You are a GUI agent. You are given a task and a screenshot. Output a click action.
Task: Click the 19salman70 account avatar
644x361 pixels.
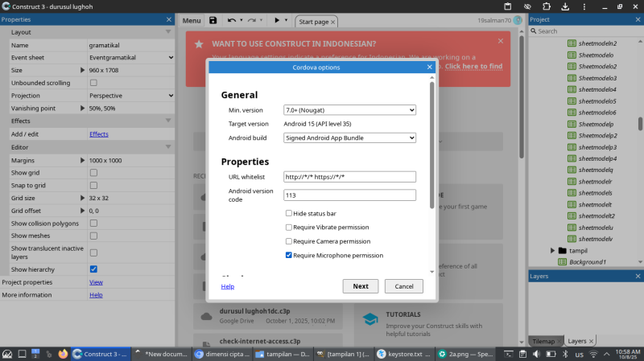coord(517,20)
